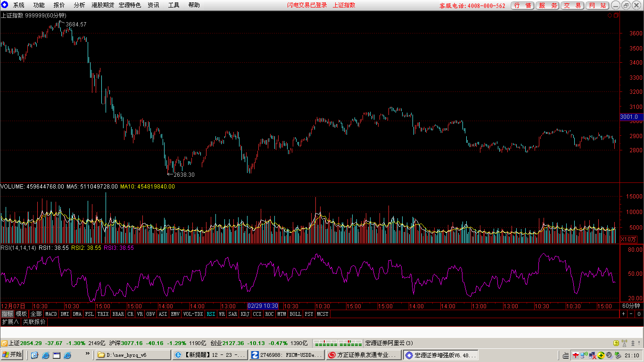This screenshot has height=362, width=644.
Task: Switch to 【新提醒】 browser taskbar window
Action: (x=210, y=355)
